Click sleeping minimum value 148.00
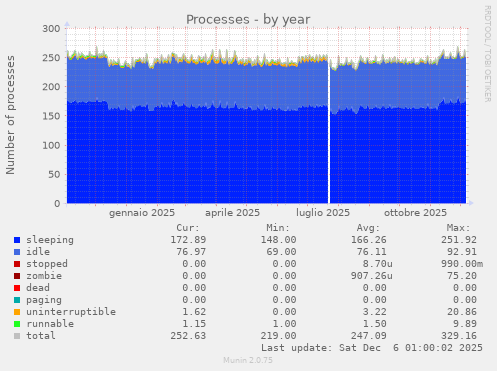 point(278,240)
